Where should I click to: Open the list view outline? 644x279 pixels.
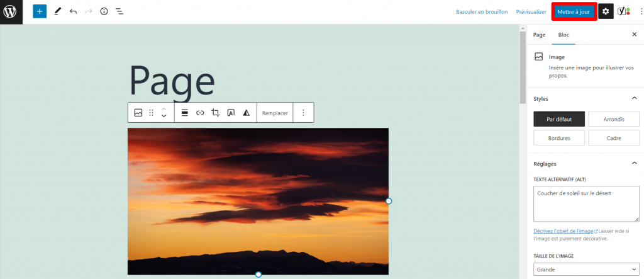(119, 11)
